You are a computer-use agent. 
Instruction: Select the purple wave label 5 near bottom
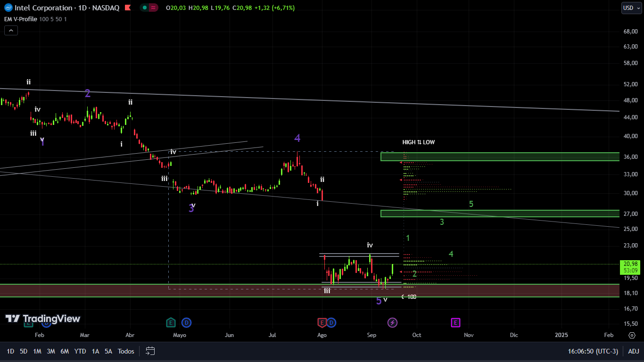(x=379, y=301)
